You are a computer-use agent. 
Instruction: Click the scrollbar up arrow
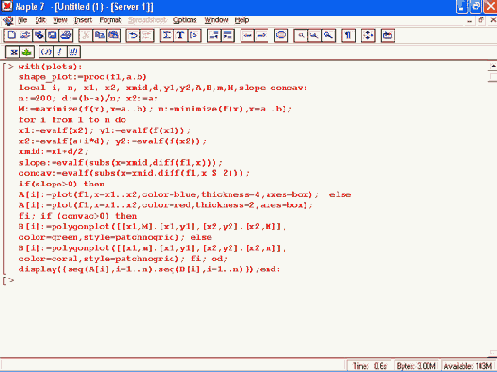(493, 66)
